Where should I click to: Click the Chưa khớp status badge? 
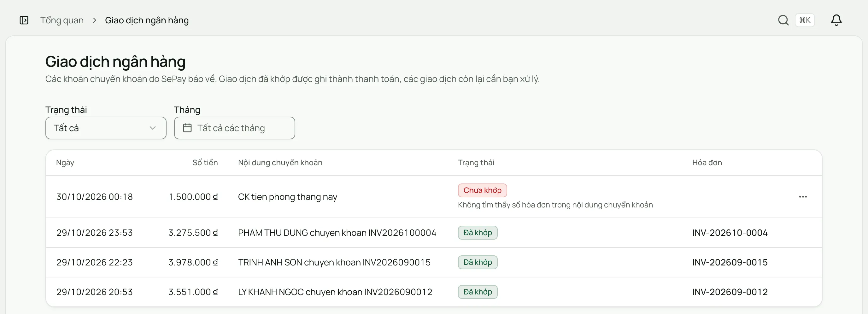(x=483, y=190)
